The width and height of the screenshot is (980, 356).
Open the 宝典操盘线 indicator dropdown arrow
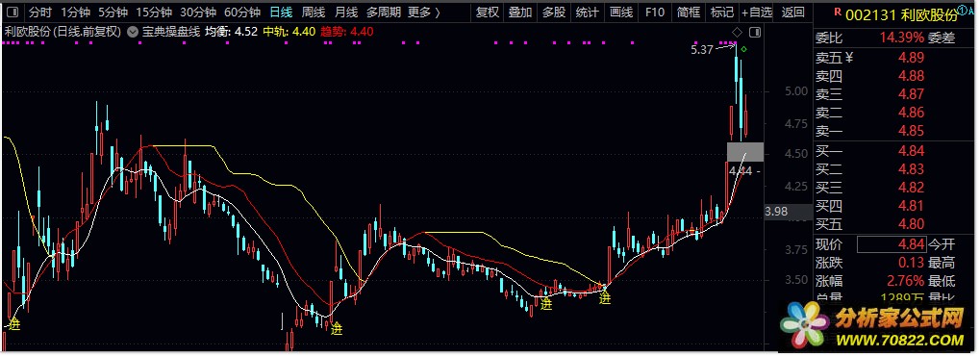tap(133, 32)
